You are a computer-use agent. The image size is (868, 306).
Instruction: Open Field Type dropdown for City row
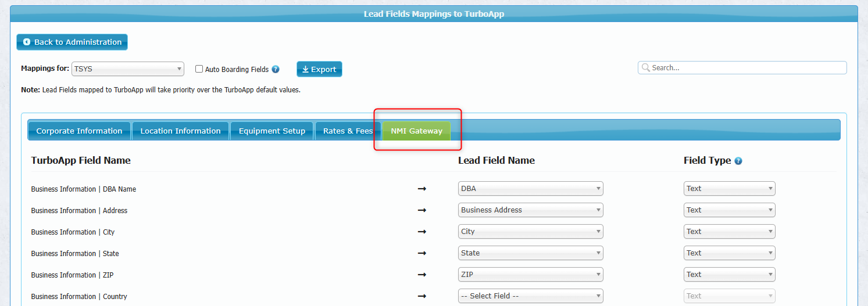730,231
